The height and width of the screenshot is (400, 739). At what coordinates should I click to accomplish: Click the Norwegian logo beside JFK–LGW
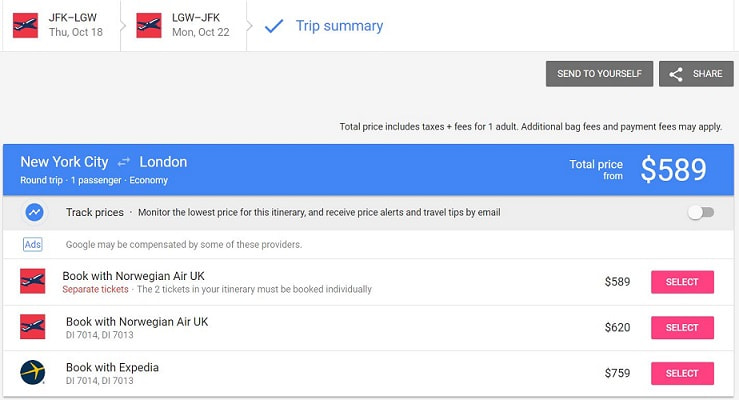[x=25, y=25]
